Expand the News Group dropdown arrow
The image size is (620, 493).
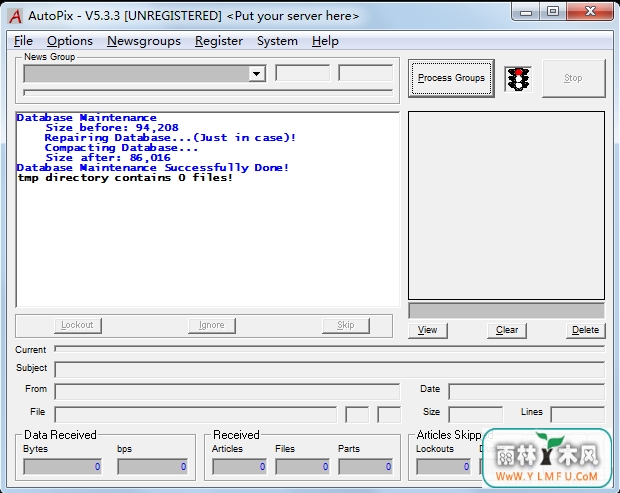[257, 74]
